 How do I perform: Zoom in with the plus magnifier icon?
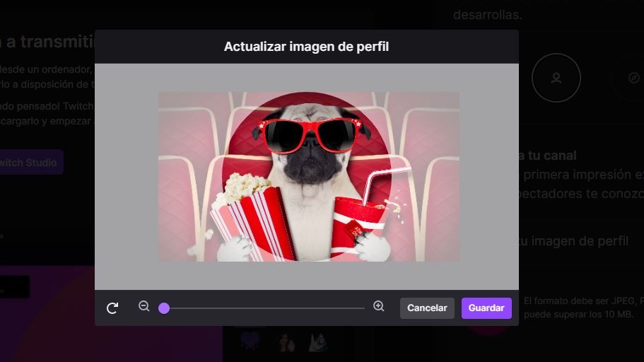click(x=379, y=306)
